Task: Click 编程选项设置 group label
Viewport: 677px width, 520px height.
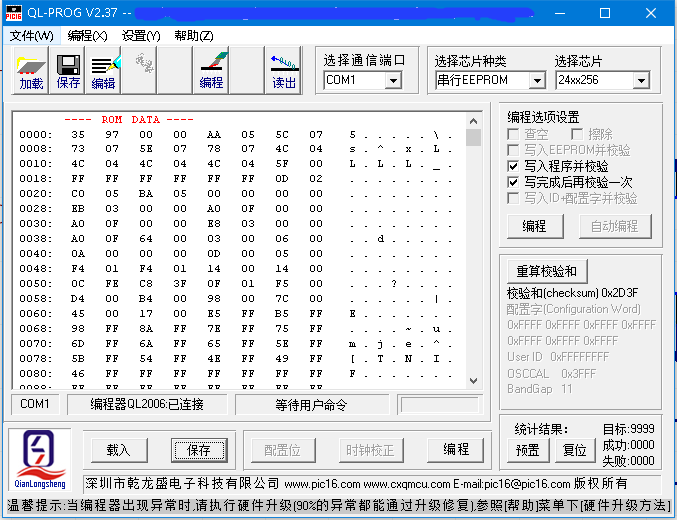Action: [543, 117]
